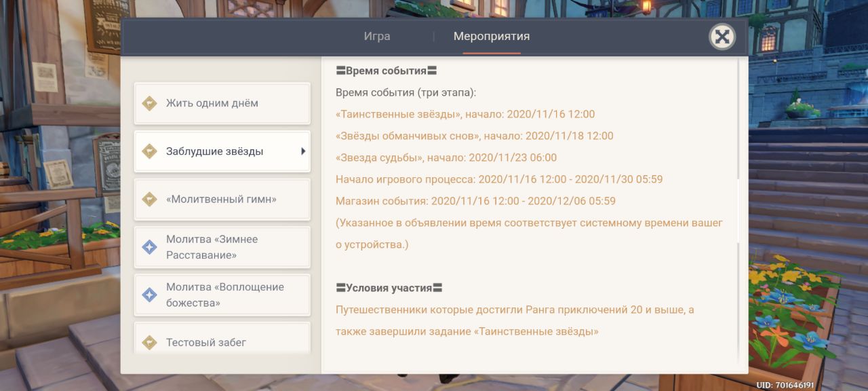
Task: Click the arrow on Заблудшие звёзды row
Action: click(x=303, y=151)
